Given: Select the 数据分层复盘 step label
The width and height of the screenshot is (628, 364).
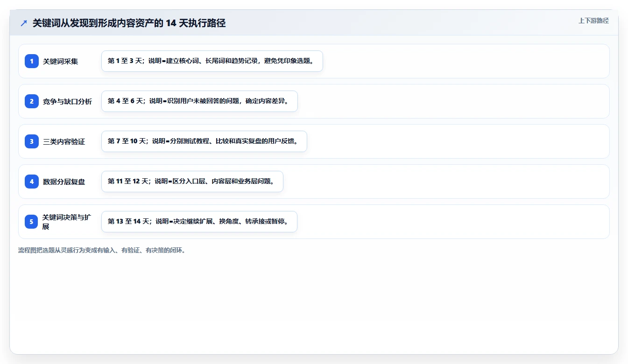Looking at the screenshot, I should point(64,182).
